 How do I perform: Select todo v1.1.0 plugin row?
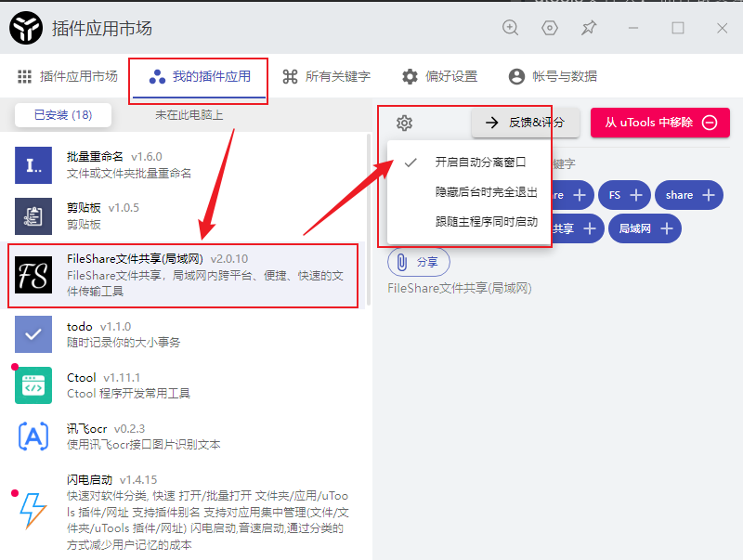pos(182,334)
